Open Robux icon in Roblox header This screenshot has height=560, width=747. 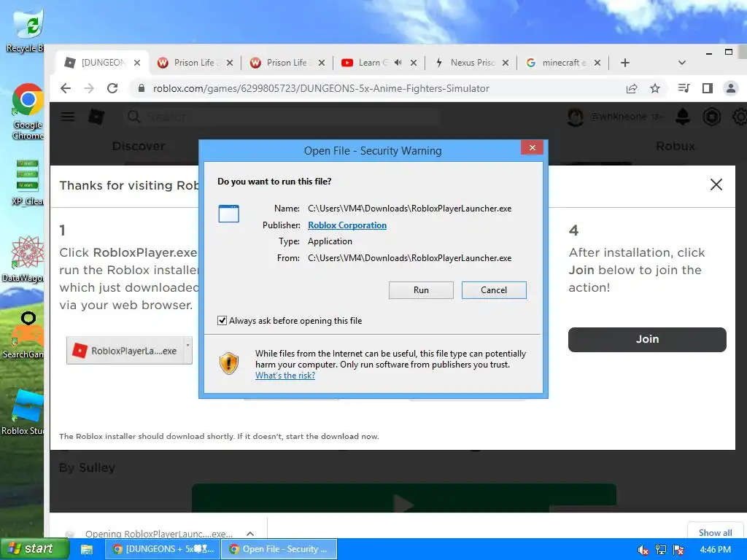pos(711,117)
